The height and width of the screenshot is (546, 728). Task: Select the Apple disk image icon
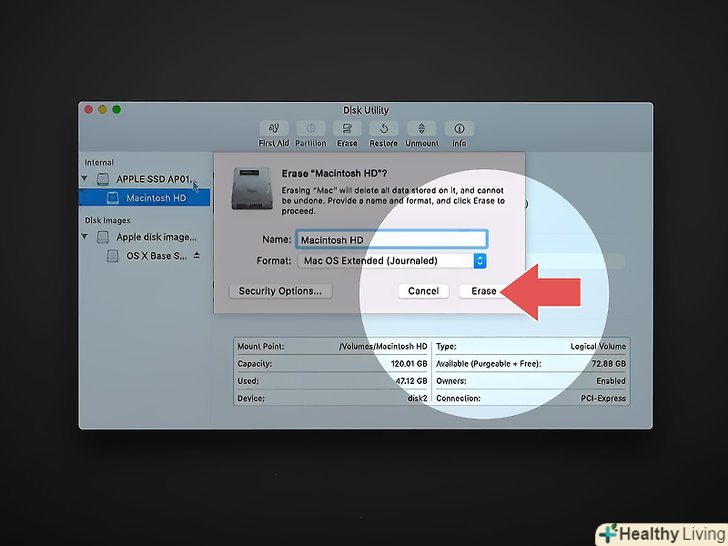(x=103, y=237)
